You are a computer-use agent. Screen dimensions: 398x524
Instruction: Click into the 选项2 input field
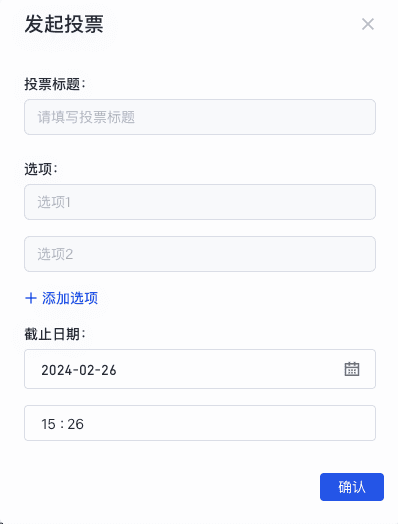coord(200,254)
